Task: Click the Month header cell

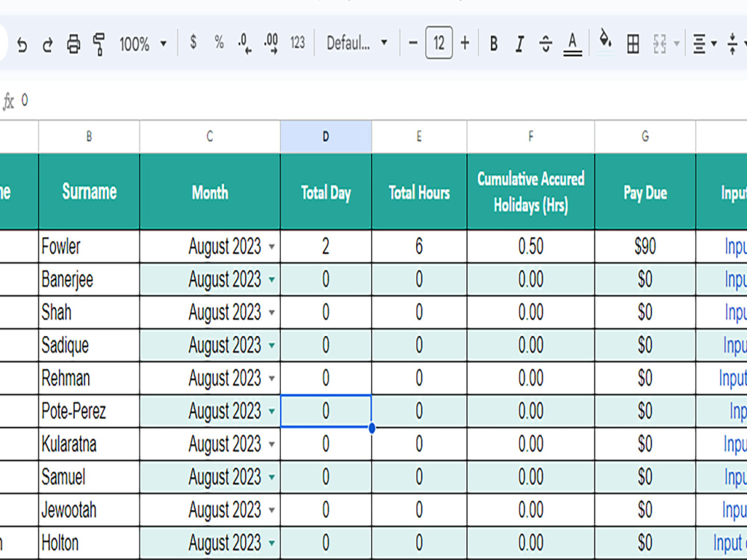Action: (210, 191)
